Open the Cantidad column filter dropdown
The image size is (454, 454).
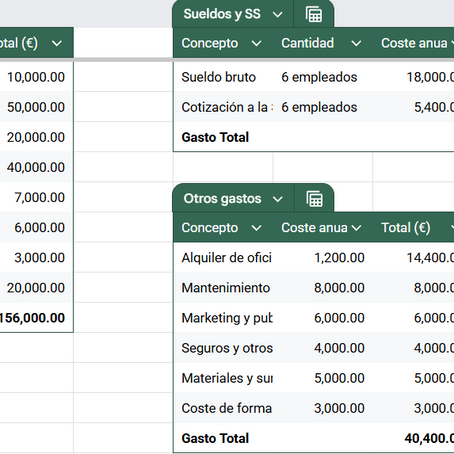(x=356, y=43)
